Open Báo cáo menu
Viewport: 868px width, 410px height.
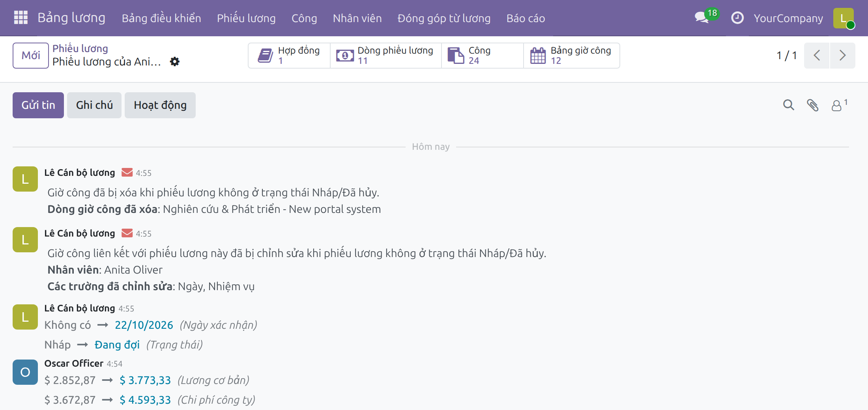pyautogui.click(x=526, y=18)
